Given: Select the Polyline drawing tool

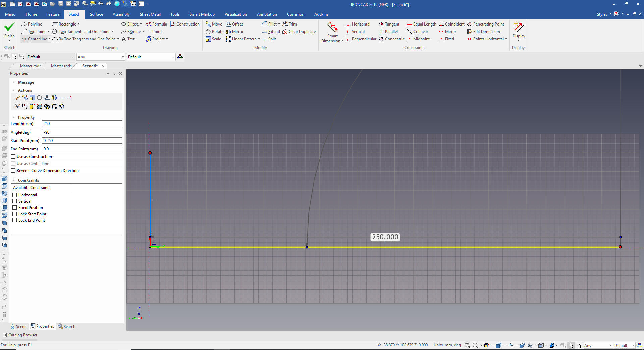Looking at the screenshot, I should click(x=32, y=24).
